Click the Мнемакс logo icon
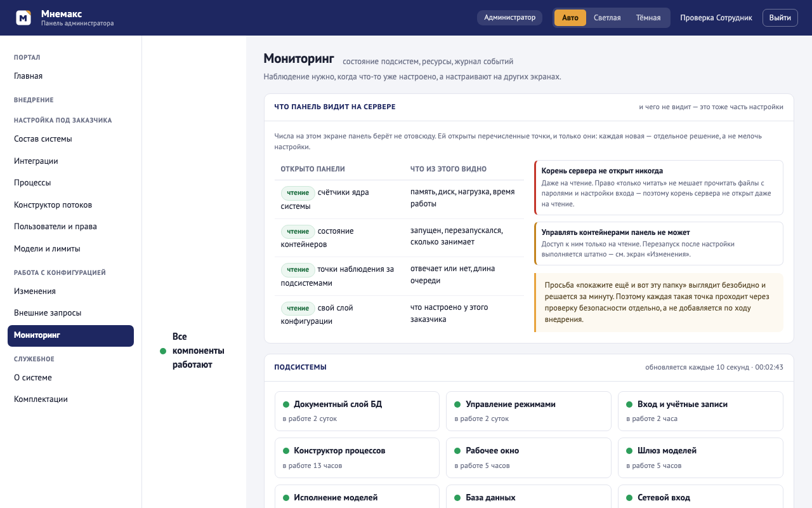Screen dimensions: 812x508 [23, 18]
